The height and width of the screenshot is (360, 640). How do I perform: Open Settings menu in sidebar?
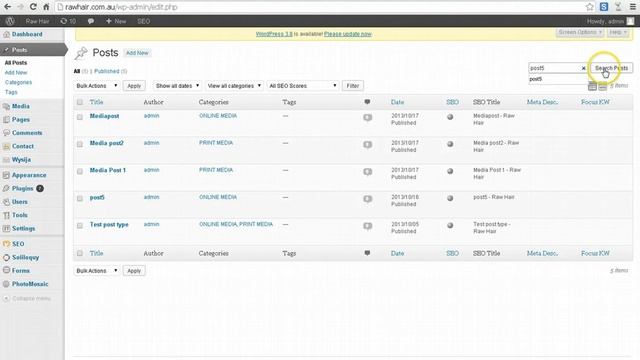point(23,229)
